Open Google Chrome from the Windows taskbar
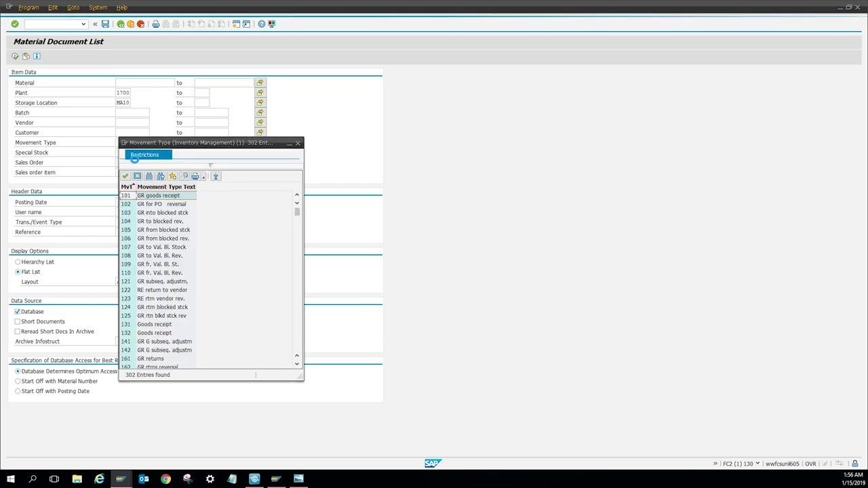This screenshot has width=868, height=488. (165, 479)
